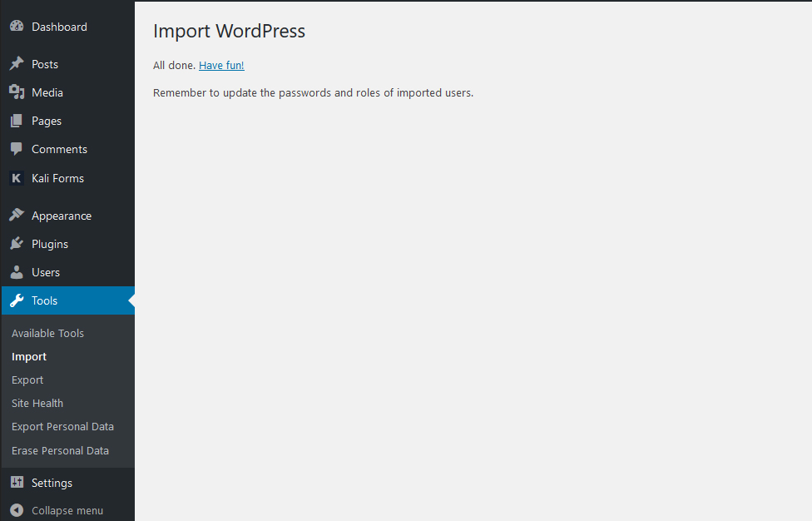
Task: Click the "All done." text
Action: [175, 65]
